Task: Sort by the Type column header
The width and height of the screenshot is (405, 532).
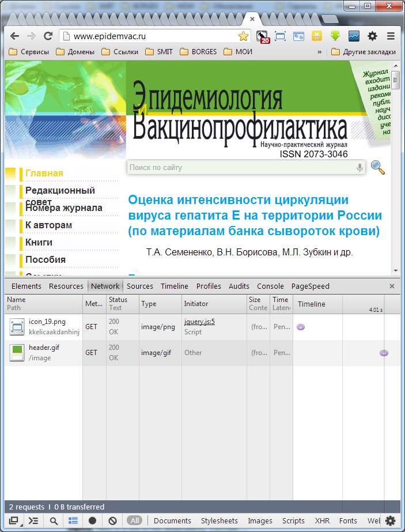Action: tap(160, 304)
